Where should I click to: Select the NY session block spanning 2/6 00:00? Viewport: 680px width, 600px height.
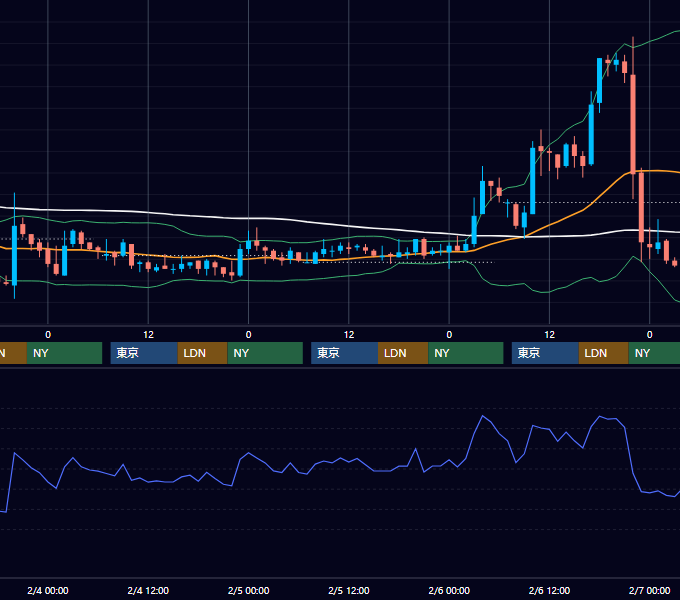(x=466, y=353)
